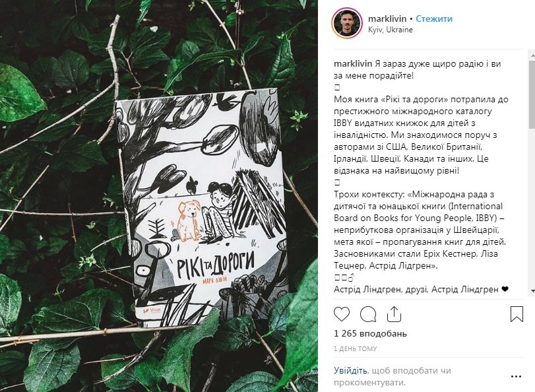View the 1 265 вподобань likes list
The height and width of the screenshot is (392, 535).
click(370, 334)
